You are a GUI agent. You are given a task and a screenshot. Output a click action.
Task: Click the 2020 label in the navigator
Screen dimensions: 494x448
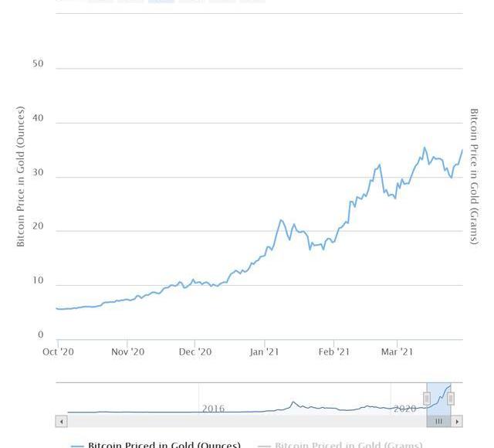click(404, 408)
